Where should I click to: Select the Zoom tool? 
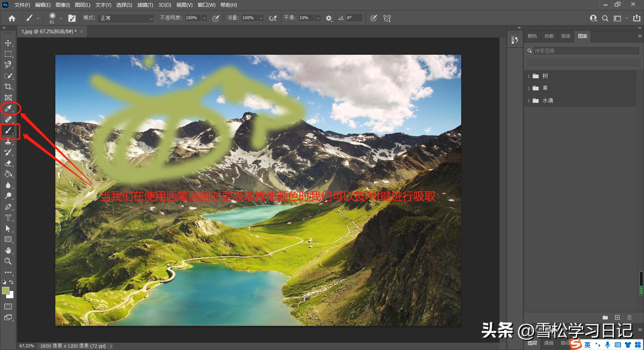8,261
